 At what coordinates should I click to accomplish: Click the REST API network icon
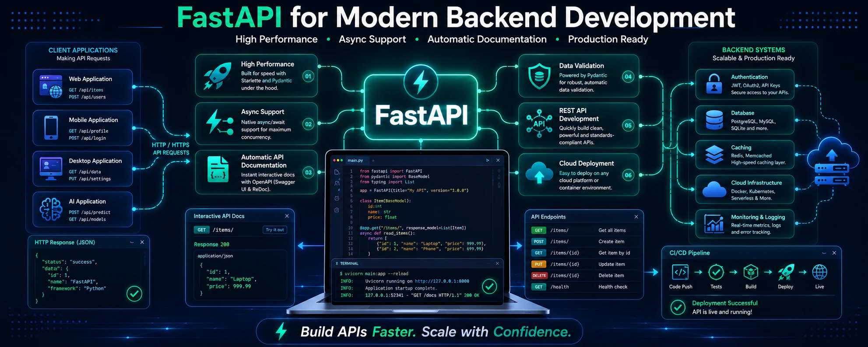click(x=539, y=123)
